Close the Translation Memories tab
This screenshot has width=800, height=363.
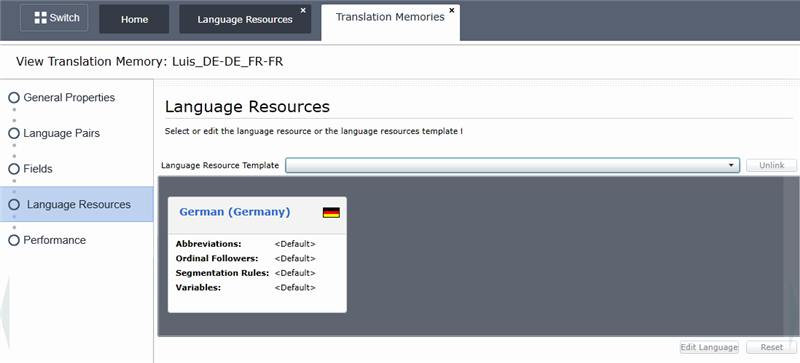(452, 10)
